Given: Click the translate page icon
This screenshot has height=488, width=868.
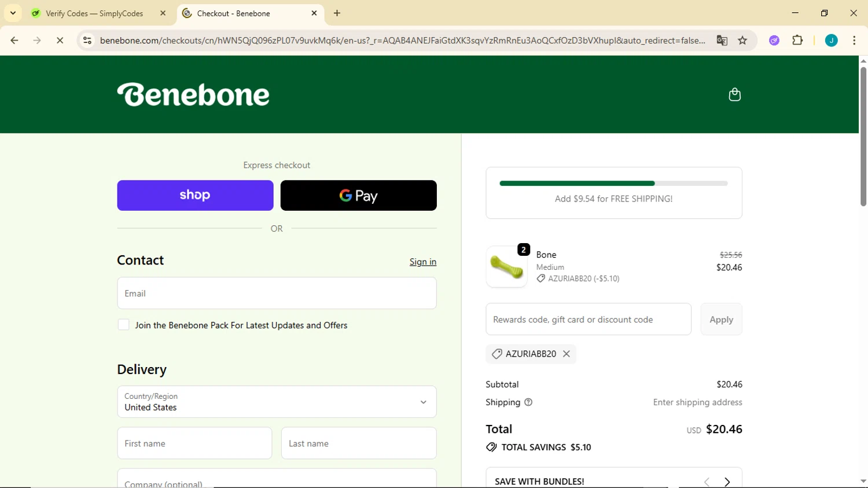Looking at the screenshot, I should point(722,41).
